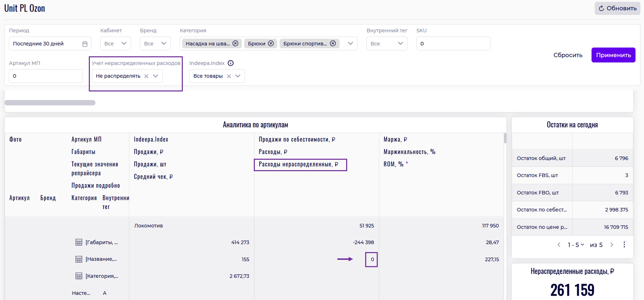The height and width of the screenshot is (300, 644).
Task: Open the three-dot options menu in Остатки
Action: click(x=624, y=245)
